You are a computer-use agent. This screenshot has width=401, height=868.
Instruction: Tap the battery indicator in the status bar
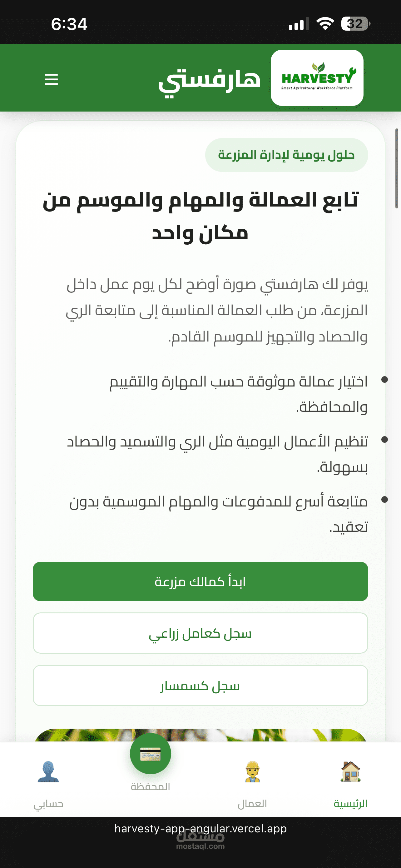click(355, 23)
